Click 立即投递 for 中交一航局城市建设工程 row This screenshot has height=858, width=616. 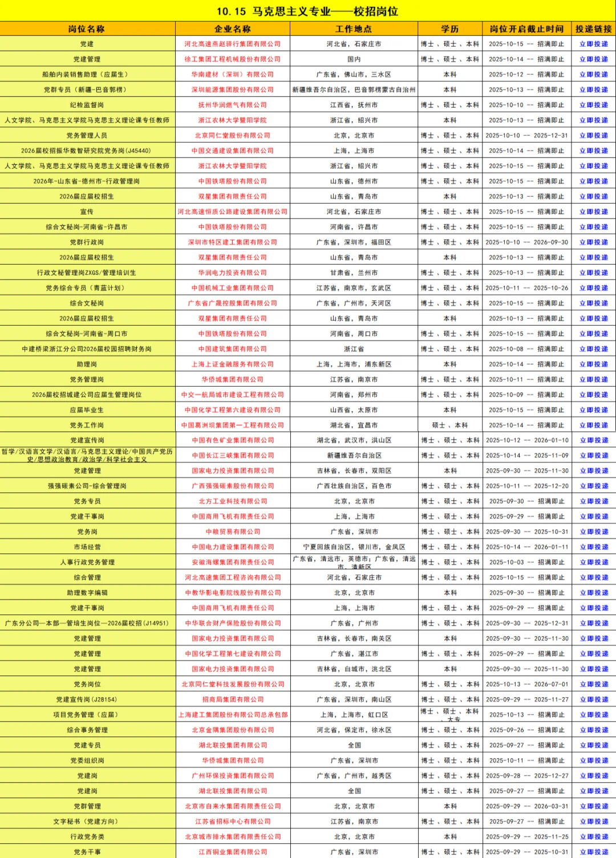(x=594, y=395)
